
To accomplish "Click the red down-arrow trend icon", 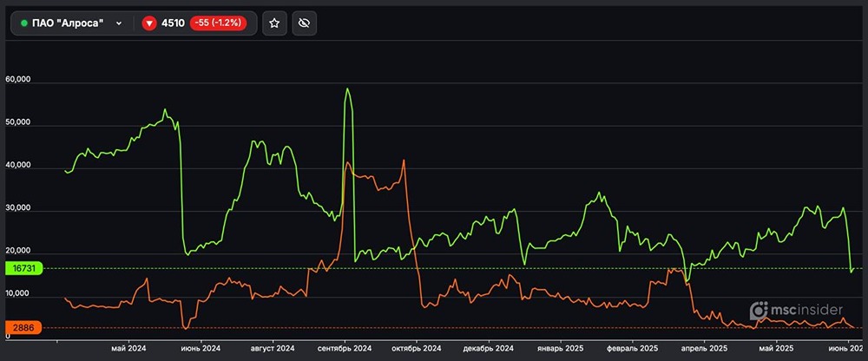I will pos(149,23).
